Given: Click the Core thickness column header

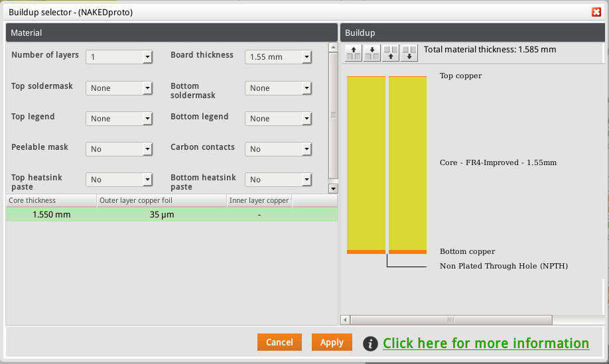Looking at the screenshot, I should tap(51, 201).
